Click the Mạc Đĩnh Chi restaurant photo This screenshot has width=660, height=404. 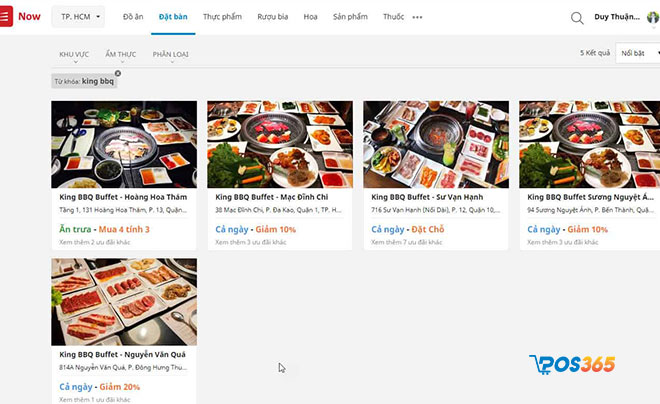tap(280, 144)
